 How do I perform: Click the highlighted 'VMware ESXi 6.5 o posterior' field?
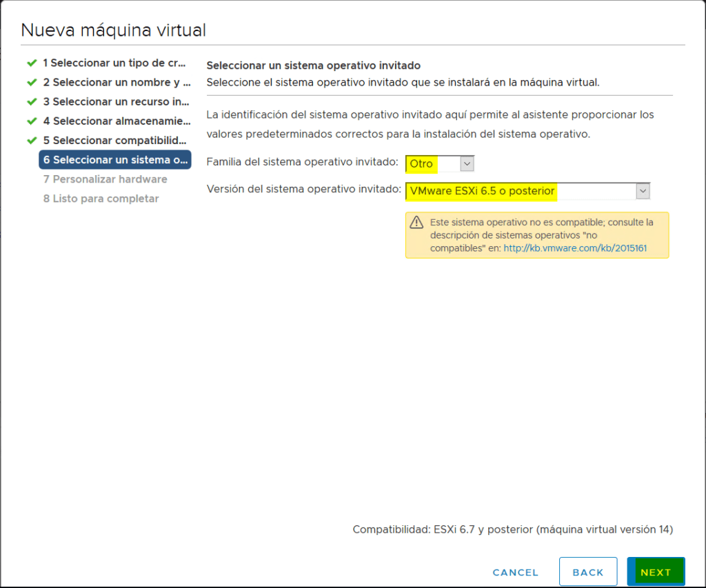tap(483, 191)
